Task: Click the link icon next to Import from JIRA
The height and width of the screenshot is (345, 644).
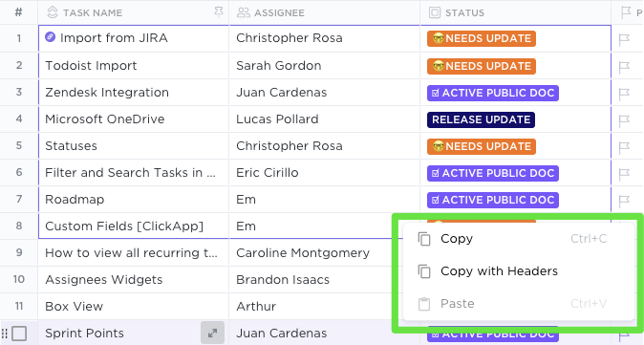Action: pyautogui.click(x=50, y=37)
